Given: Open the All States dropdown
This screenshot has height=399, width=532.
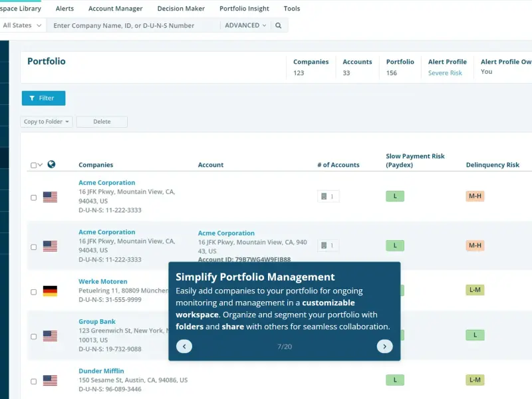Looking at the screenshot, I should coord(22,25).
